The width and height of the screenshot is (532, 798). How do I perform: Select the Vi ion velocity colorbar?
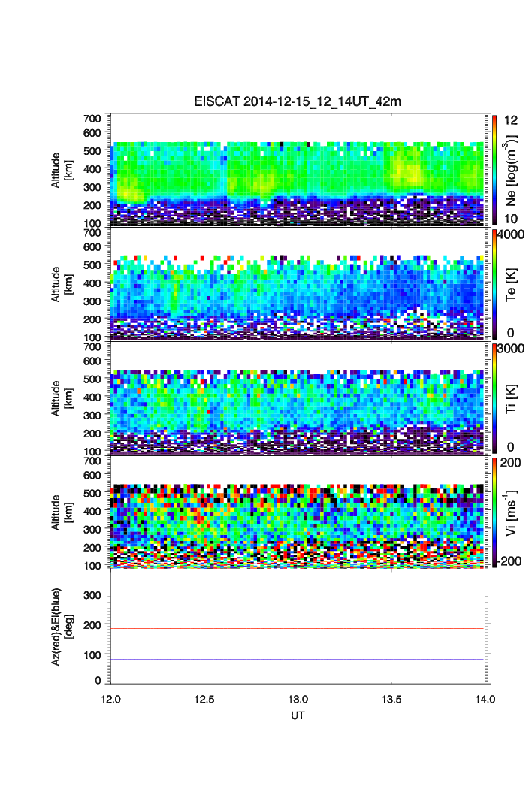coord(494,512)
